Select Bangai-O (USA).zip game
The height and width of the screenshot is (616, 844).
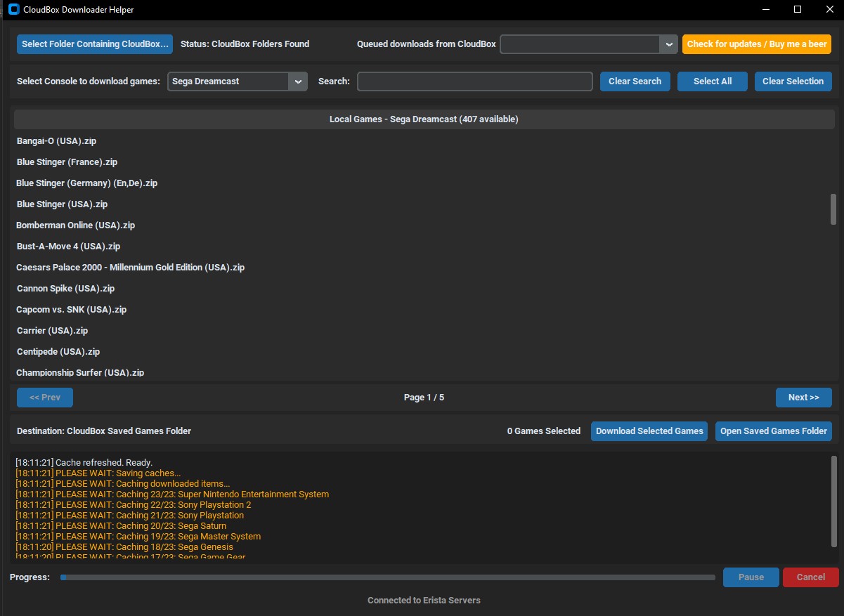click(x=56, y=141)
